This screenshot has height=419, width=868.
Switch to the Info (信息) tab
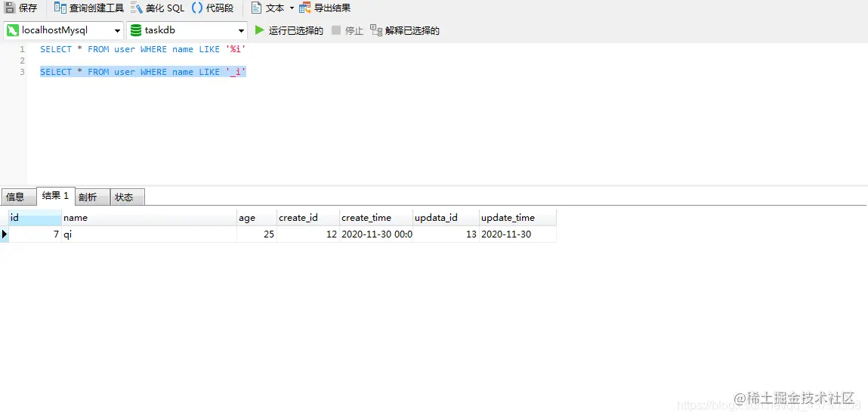point(18,197)
